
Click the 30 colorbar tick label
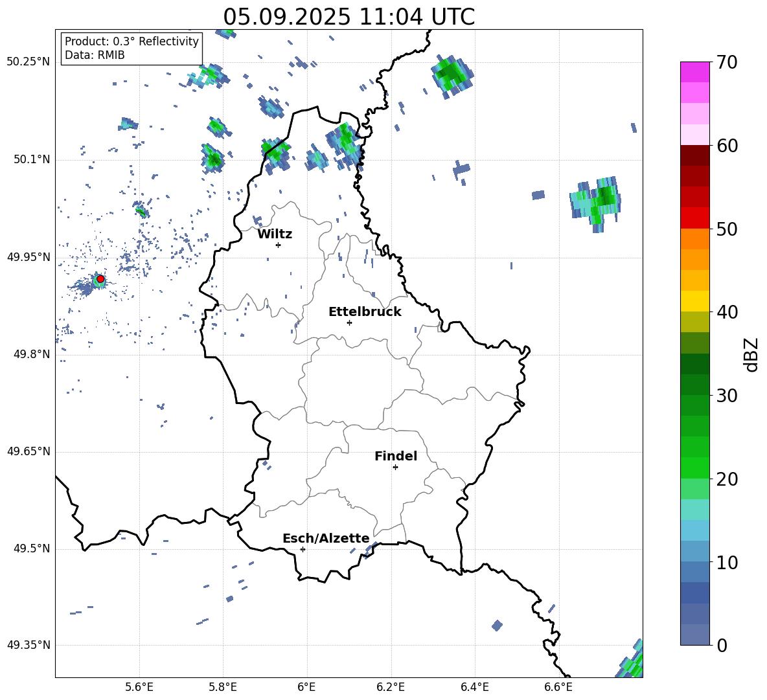727,396
